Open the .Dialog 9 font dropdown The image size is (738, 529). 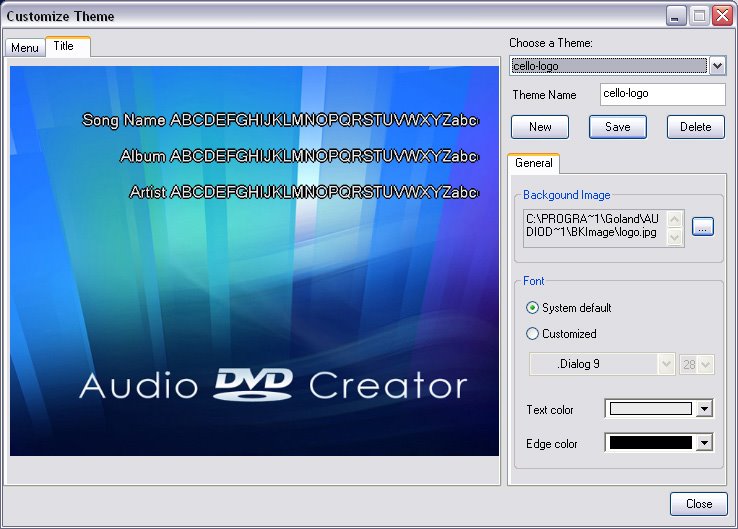(x=602, y=364)
